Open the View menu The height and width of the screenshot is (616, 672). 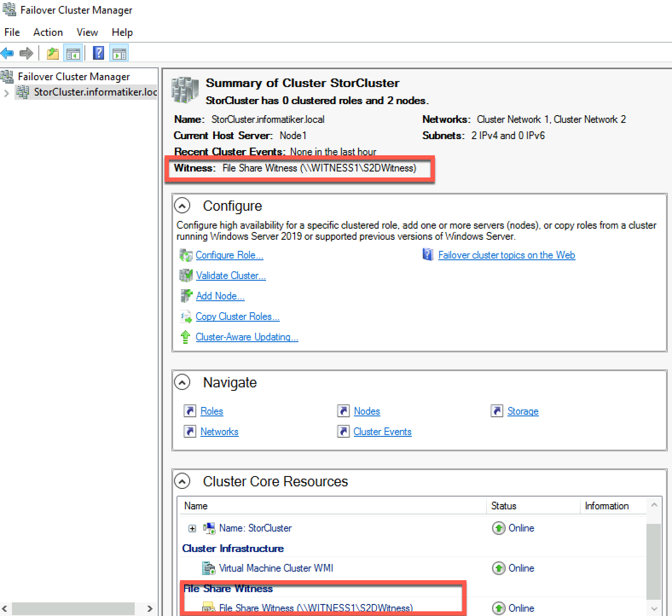87,32
